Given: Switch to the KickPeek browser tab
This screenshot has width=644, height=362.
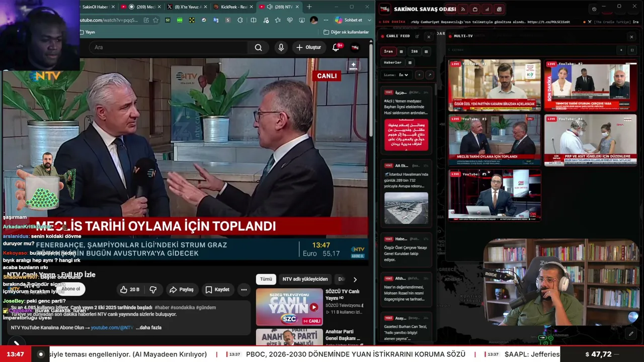Looking at the screenshot, I should (x=232, y=7).
